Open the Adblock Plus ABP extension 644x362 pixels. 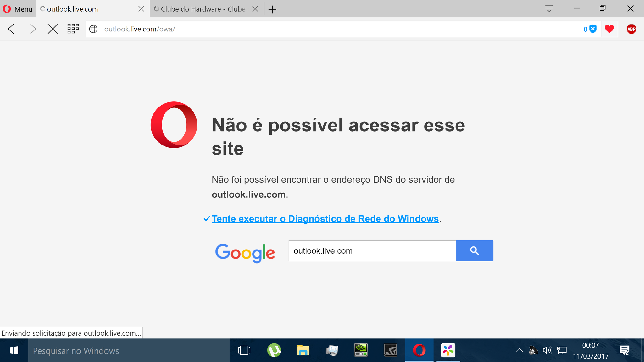tap(631, 29)
